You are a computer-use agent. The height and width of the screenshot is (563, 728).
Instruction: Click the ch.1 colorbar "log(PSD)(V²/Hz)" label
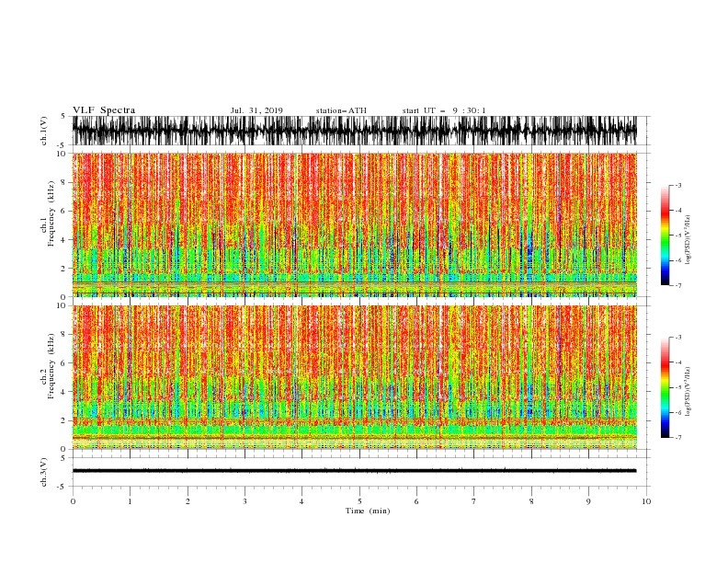(688, 240)
